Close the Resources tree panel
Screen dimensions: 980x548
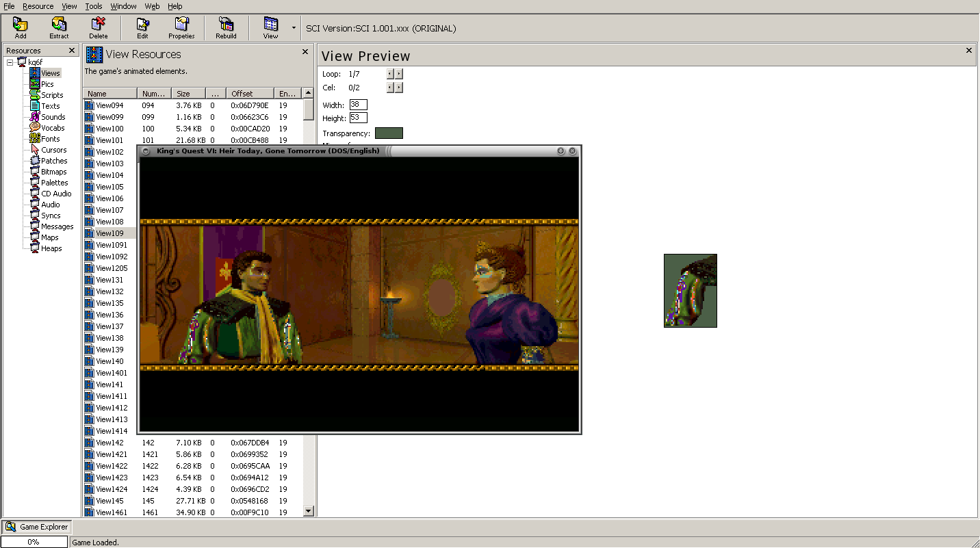[72, 51]
